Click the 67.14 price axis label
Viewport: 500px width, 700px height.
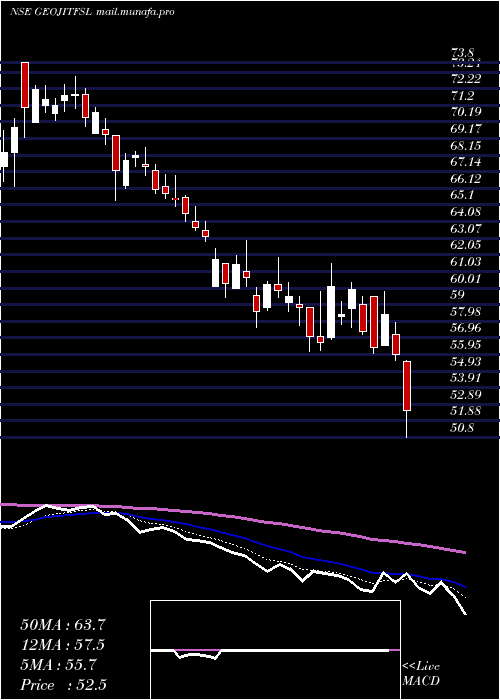coord(466,162)
